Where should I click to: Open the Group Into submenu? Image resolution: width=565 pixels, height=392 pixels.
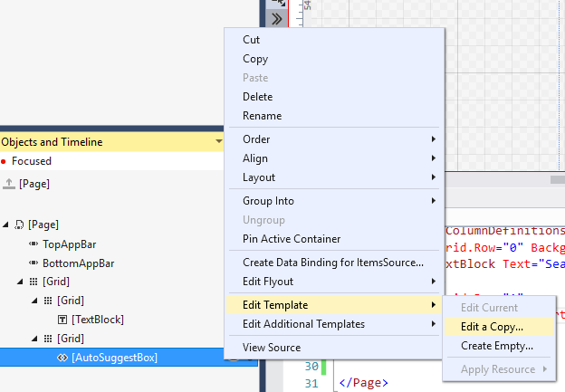point(334,201)
